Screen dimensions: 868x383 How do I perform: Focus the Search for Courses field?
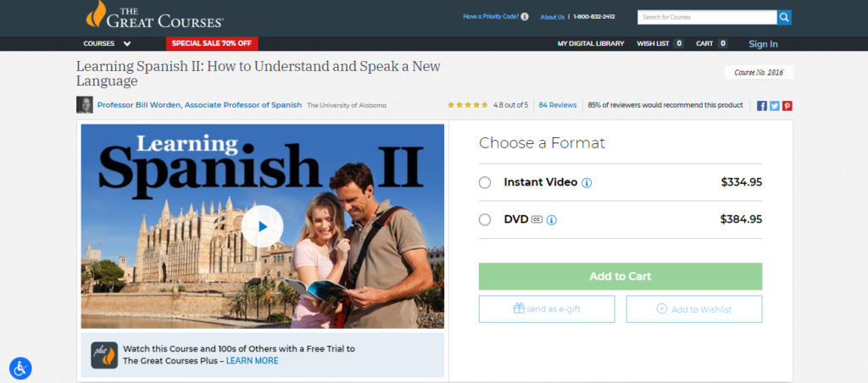707,17
